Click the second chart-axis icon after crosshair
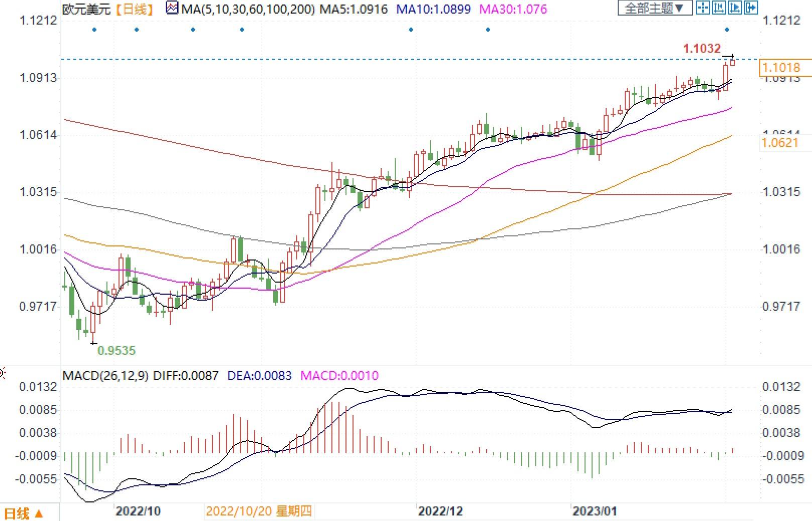This screenshot has width=812, height=521. 719,8
